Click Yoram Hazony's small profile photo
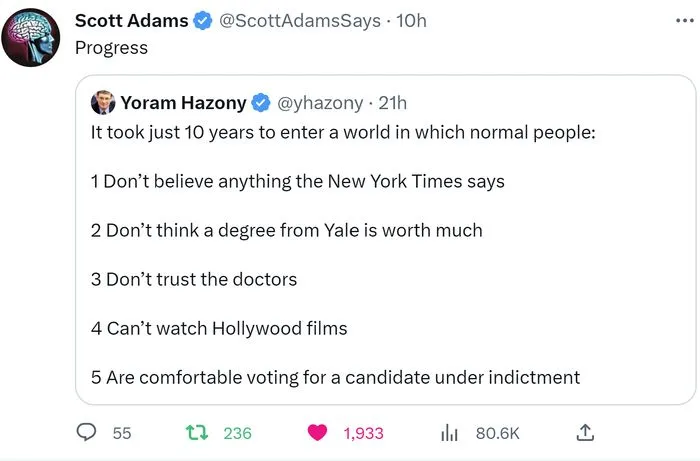The image size is (700, 461). (x=103, y=102)
